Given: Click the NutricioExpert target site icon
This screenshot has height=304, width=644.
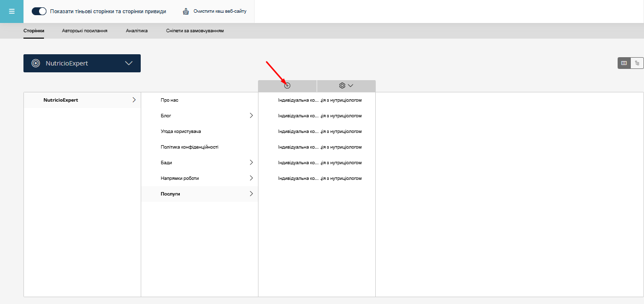Looking at the screenshot, I should [36, 63].
